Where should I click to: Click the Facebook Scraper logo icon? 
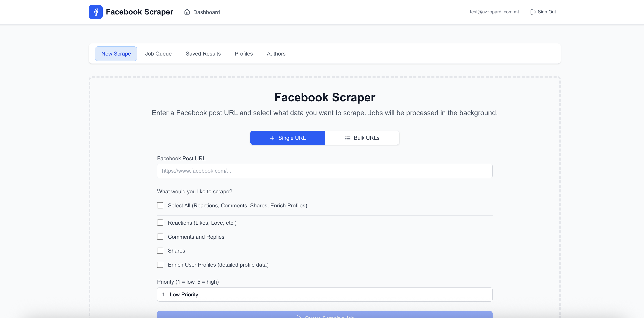coord(96,12)
